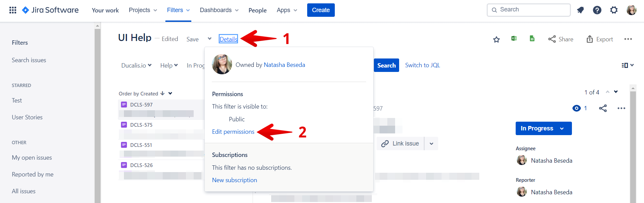Click the DCLS-526 story type icon
The height and width of the screenshot is (203, 644).
(x=124, y=165)
